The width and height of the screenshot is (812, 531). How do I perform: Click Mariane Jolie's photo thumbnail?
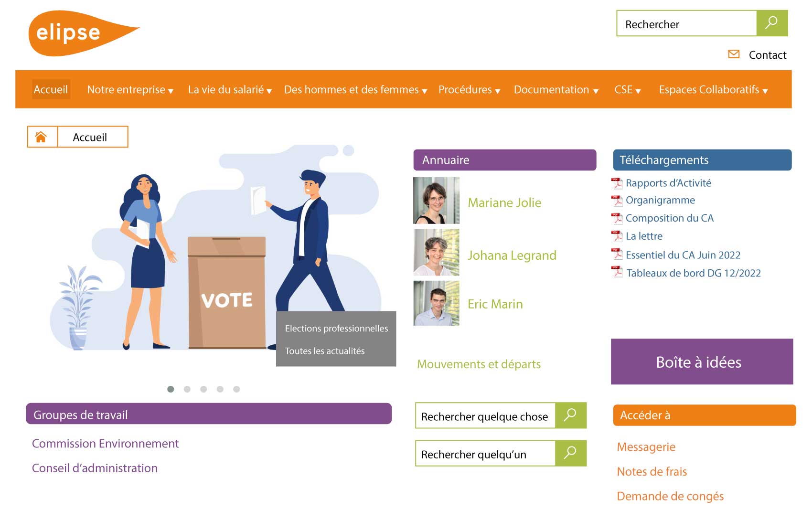click(x=436, y=200)
